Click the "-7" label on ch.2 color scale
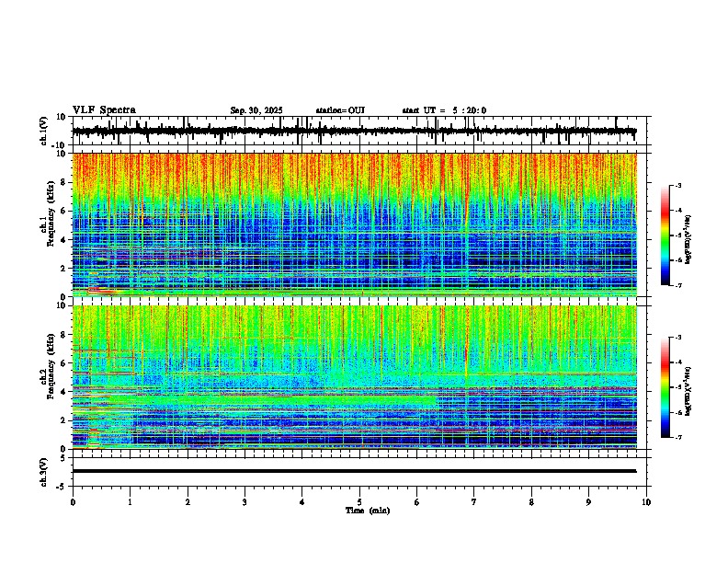Screen dimensions: 728x563 pos(678,437)
